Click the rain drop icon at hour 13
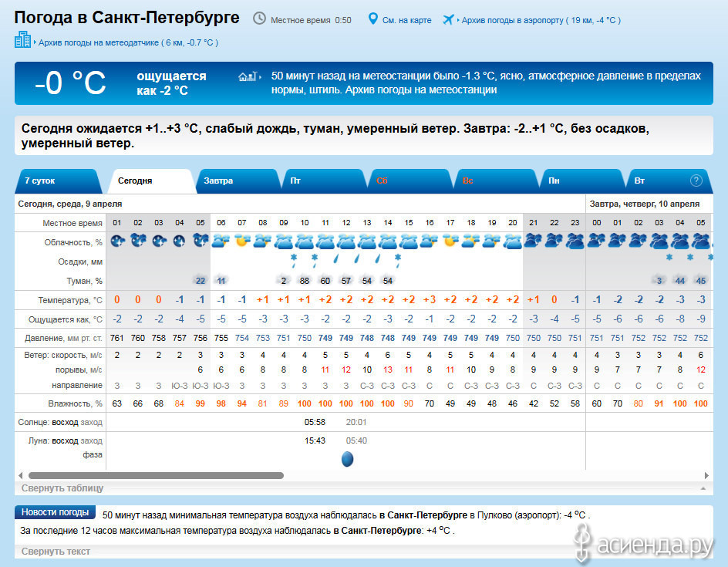The height and width of the screenshot is (567, 728). click(x=377, y=258)
